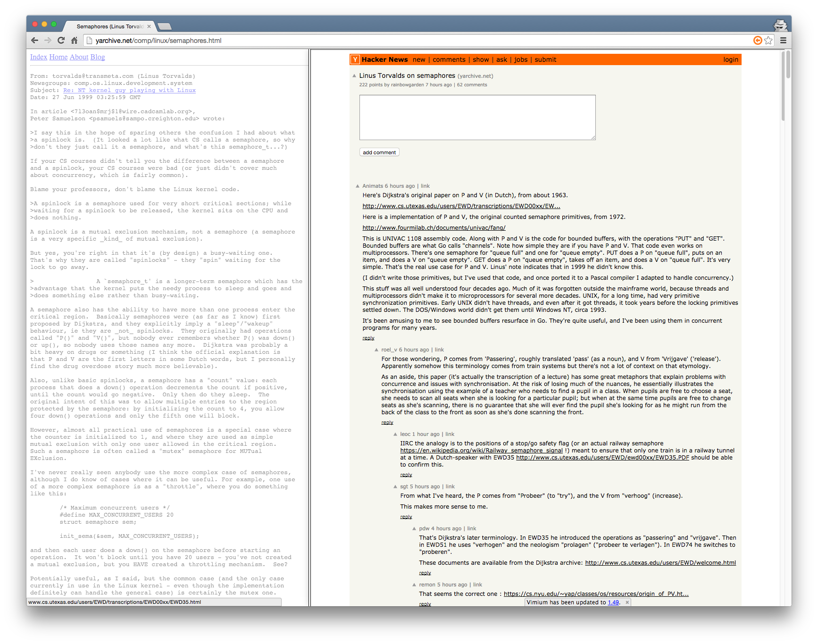Open the browser home page
Viewport: 818px width, 644px height.
coord(74,41)
